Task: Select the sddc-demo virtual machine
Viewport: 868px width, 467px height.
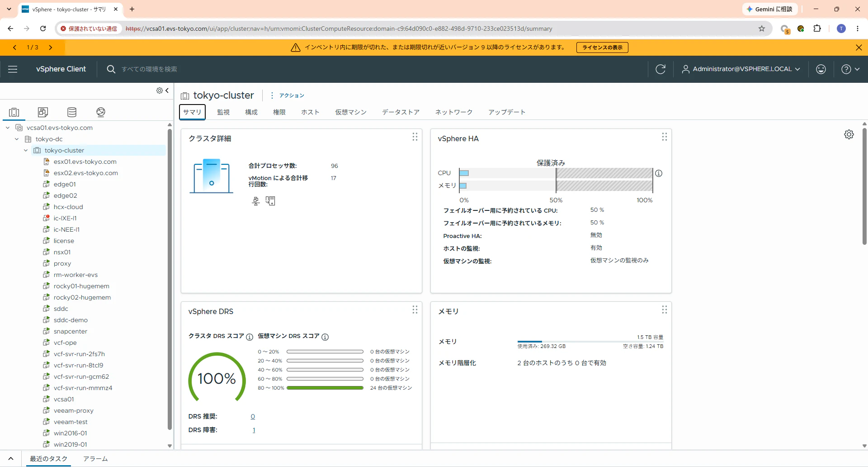Action: coord(71,320)
